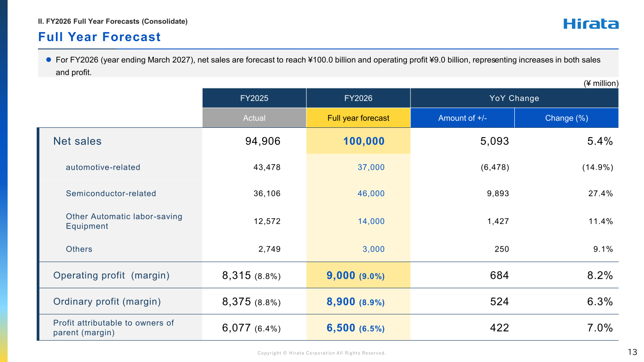The height and width of the screenshot is (362, 644).
Task: Click the Net sales change 5.4%
Action: point(600,141)
